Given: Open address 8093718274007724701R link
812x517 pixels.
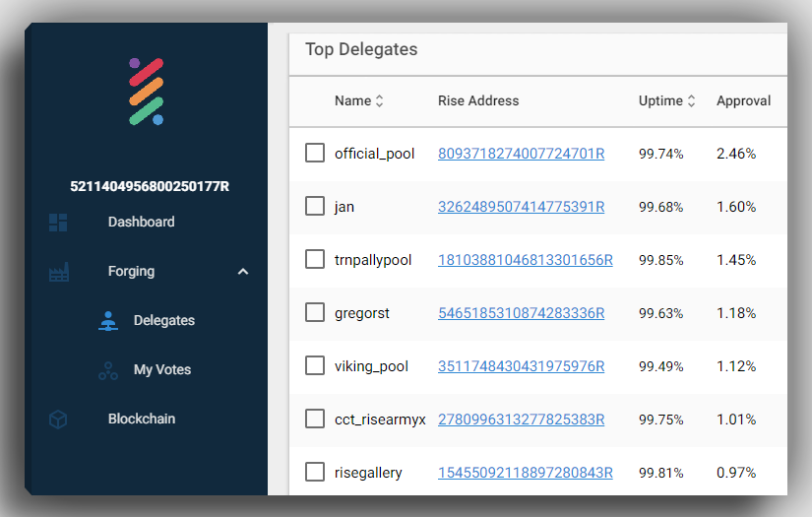Looking at the screenshot, I should click(x=521, y=154).
